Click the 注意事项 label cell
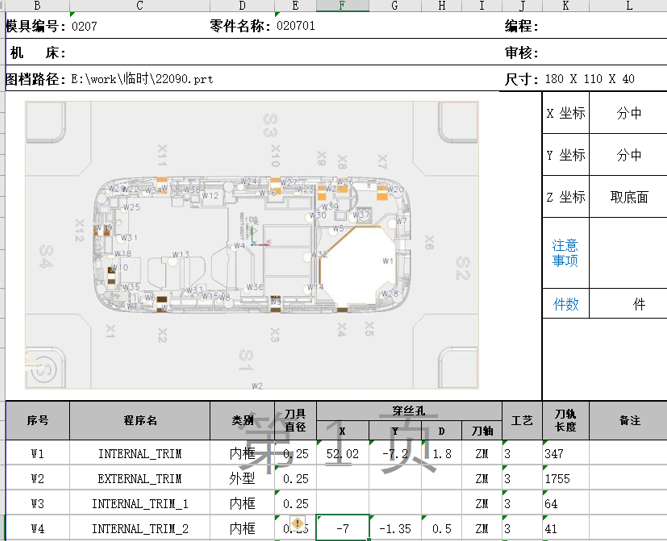Viewport: 667px width, 541px height. 566,253
